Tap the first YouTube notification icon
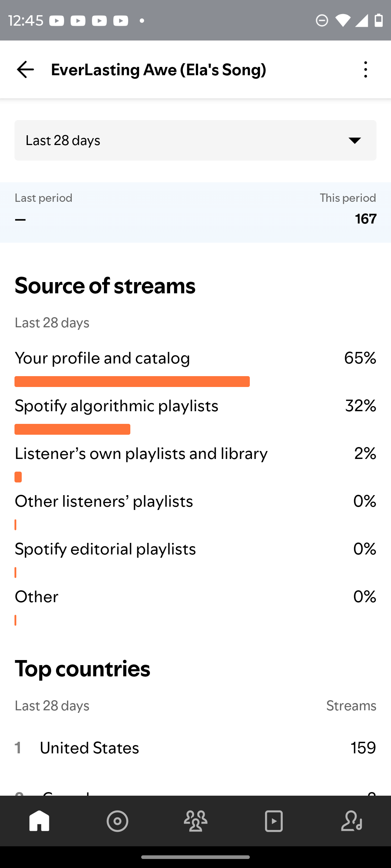The height and width of the screenshot is (868, 391). (x=56, y=21)
